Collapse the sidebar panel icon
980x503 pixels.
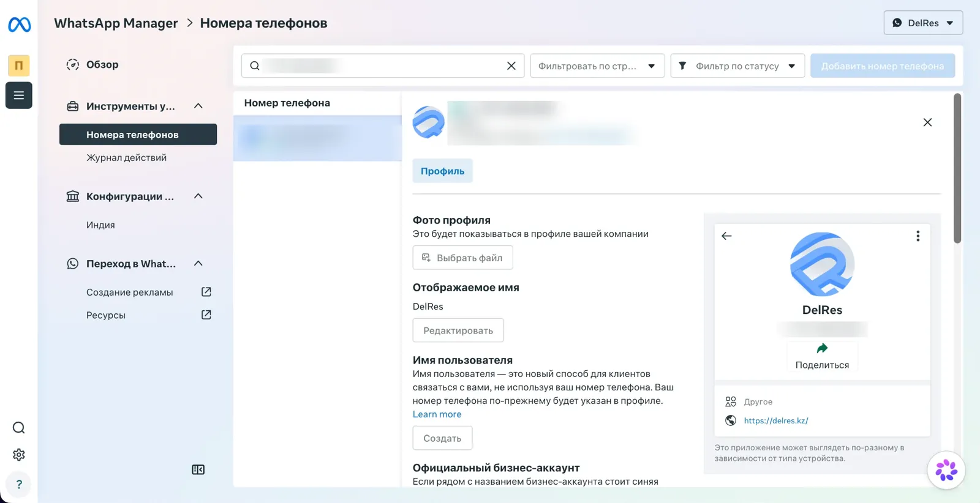point(198,469)
